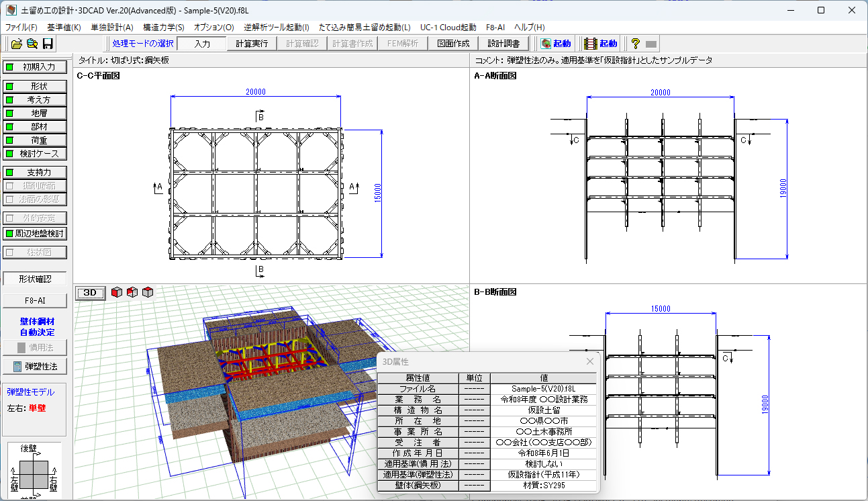Click the leftmost cube view icon beside 3D
868x501 pixels.
coord(117,292)
